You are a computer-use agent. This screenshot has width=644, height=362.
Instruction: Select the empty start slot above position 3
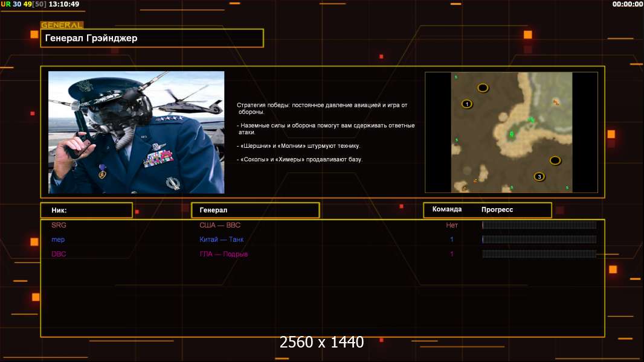point(555,160)
